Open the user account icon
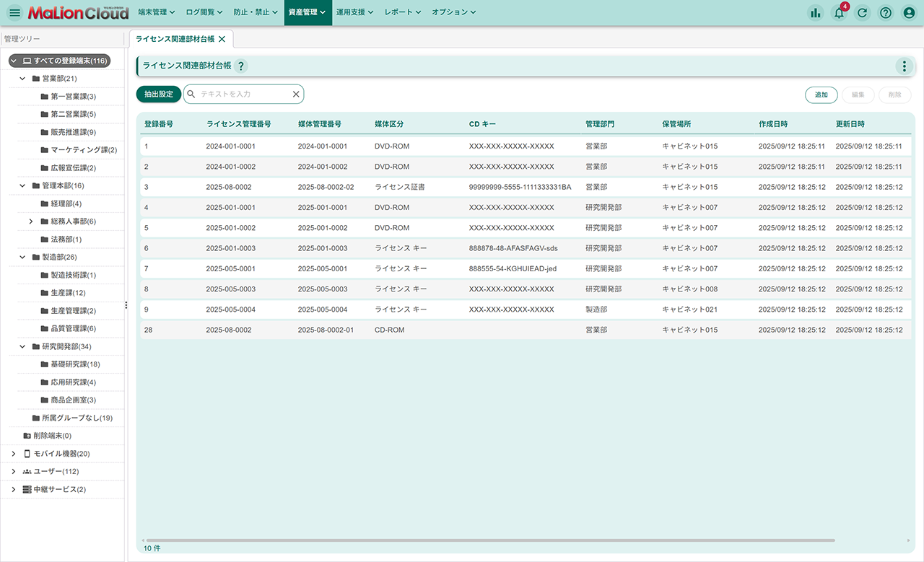The image size is (924, 562). (909, 12)
